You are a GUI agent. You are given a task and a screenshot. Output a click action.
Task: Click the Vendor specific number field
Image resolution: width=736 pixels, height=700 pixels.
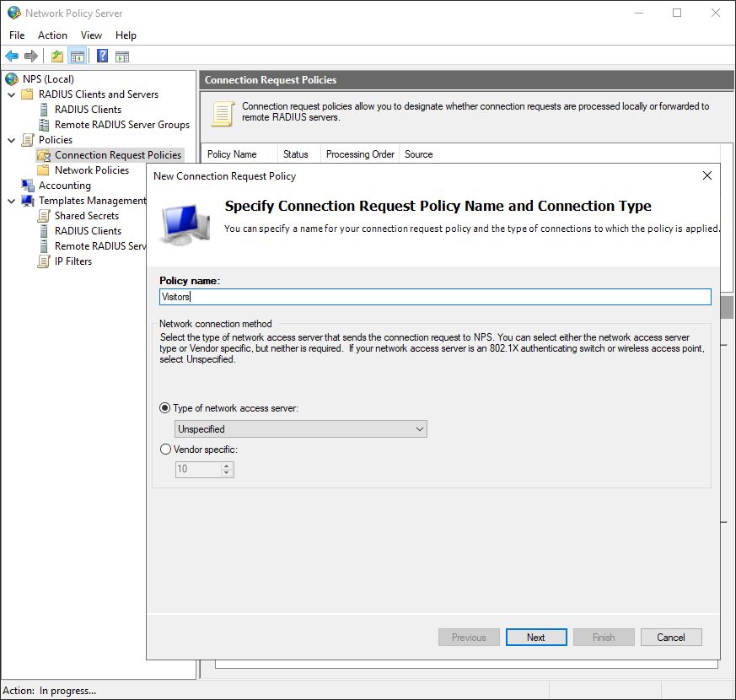click(198, 469)
